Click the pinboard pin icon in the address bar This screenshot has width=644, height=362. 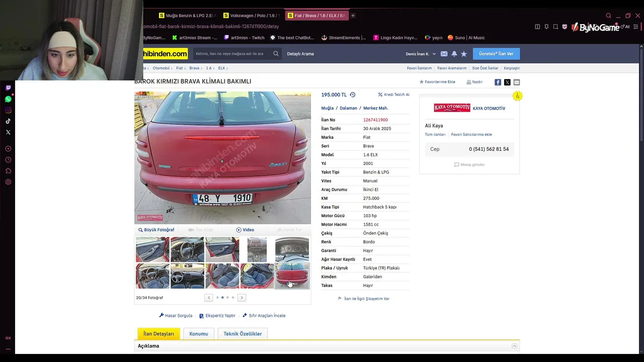(546, 27)
